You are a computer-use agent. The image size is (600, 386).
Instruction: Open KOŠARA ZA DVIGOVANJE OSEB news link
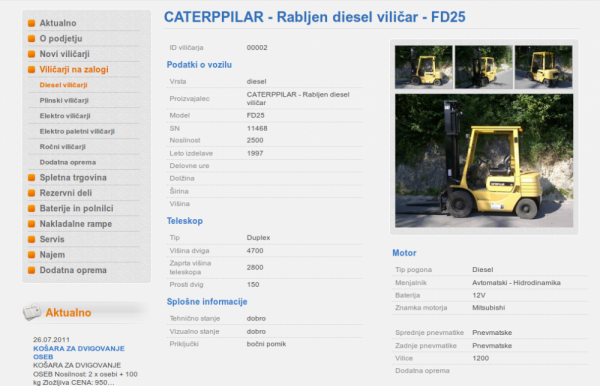[x=79, y=353]
